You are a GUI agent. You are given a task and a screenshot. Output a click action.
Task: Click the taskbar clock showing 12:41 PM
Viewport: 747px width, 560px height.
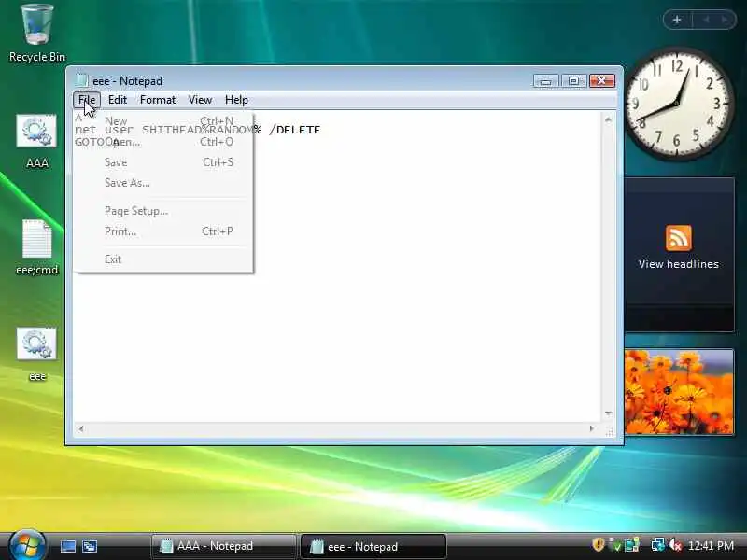pyautogui.click(x=711, y=545)
